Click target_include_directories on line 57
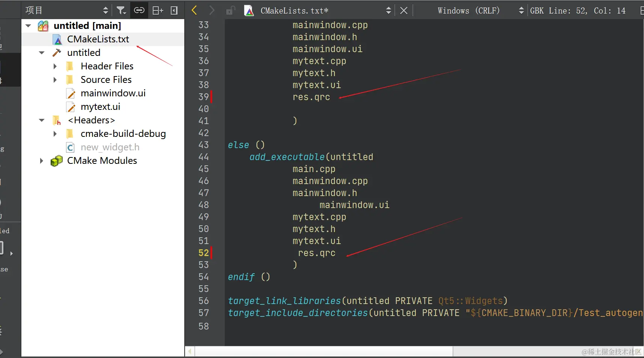Screen dimensions: 644x358 298,313
